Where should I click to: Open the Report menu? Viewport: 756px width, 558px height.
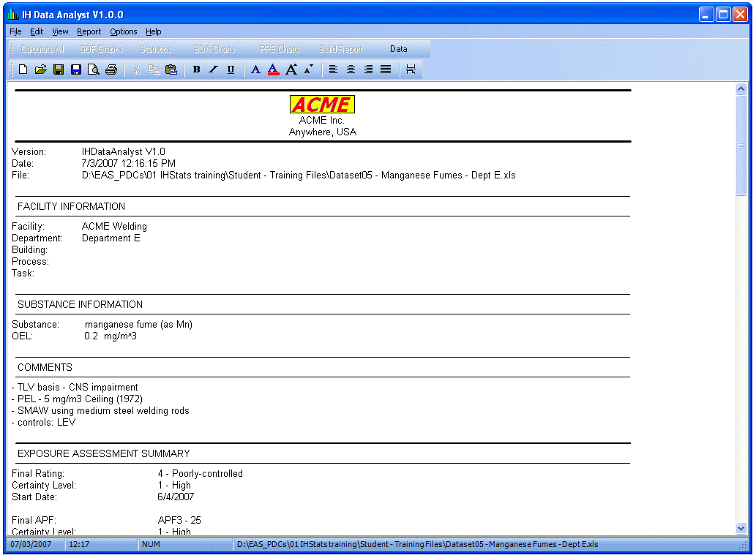tap(89, 31)
